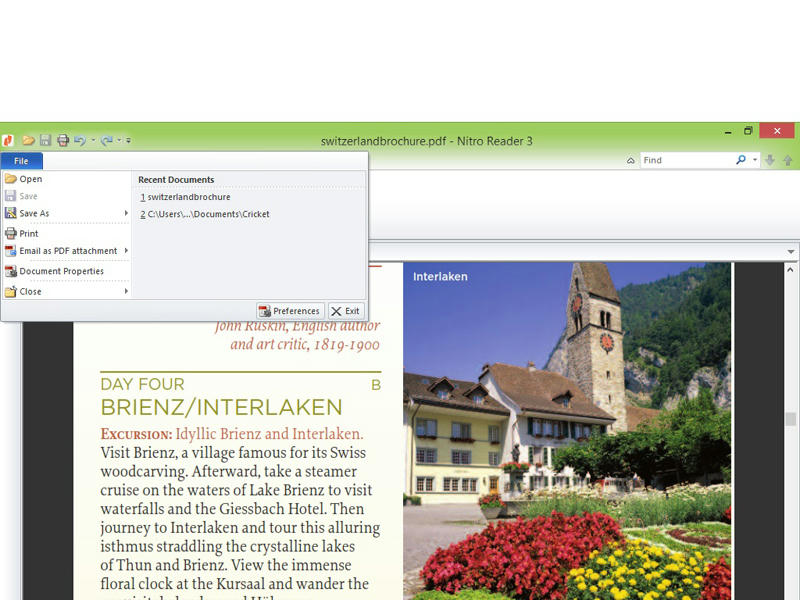Expand the Email as PDF attachment submenu arrow
Screen dimensions: 800x600
point(126,251)
